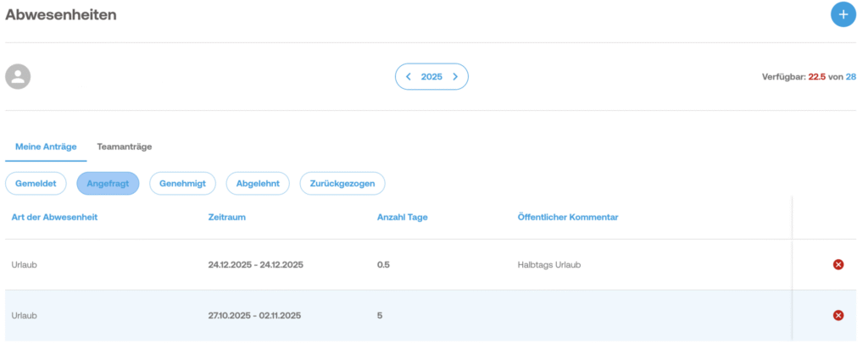Go to previous year with left chevron
This screenshot has width=868, height=343.
click(x=409, y=77)
